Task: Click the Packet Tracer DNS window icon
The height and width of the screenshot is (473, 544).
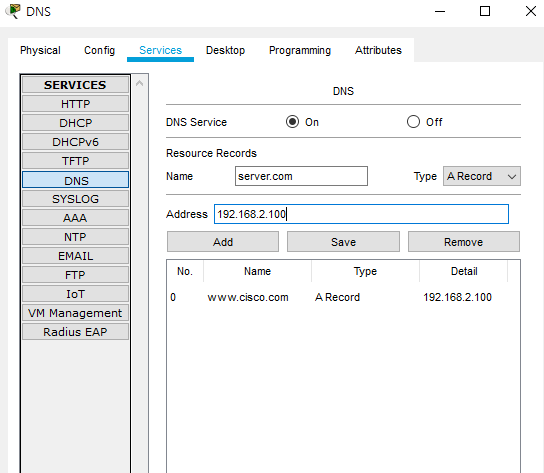Action: point(13,11)
